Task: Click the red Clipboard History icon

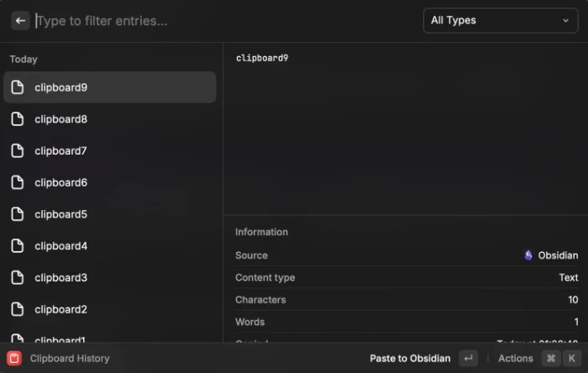Action: click(x=14, y=358)
